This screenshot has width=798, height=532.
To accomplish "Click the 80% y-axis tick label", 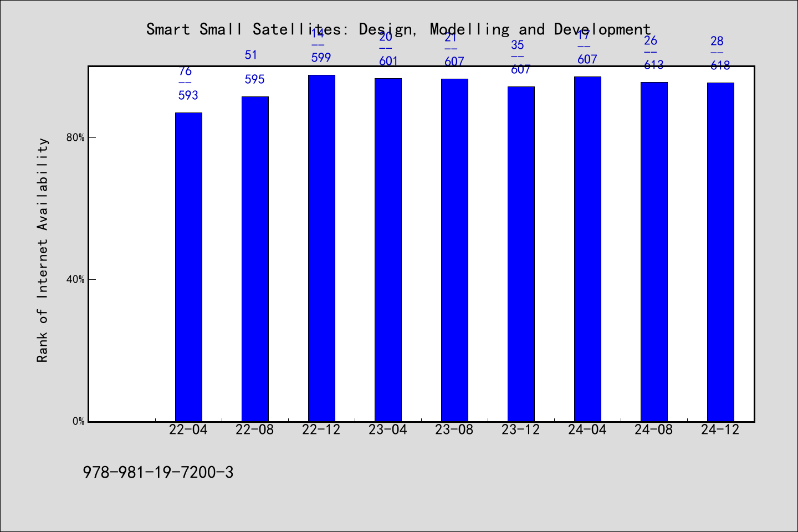I will (x=76, y=137).
